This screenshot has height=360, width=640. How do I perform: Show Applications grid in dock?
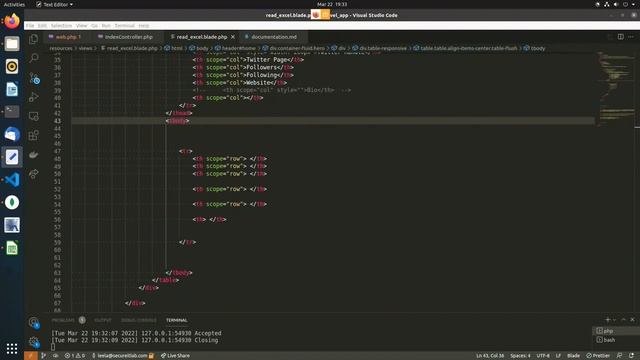[12, 348]
